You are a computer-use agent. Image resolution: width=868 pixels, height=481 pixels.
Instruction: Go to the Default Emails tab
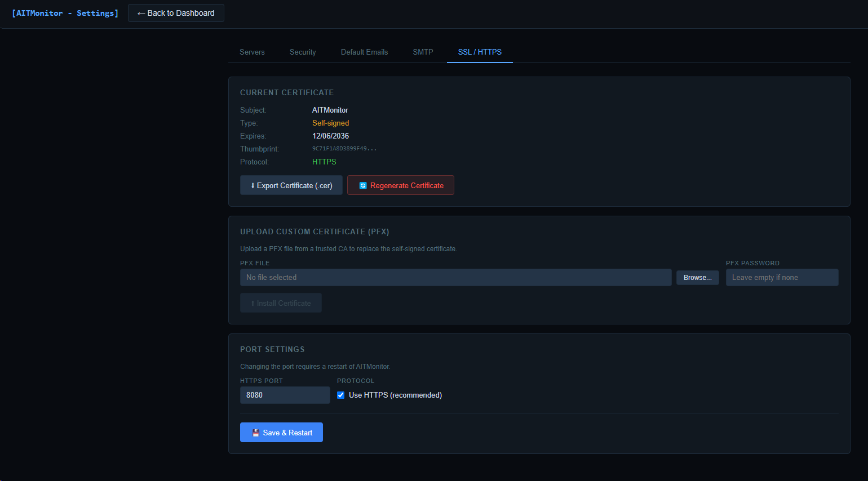coord(364,52)
